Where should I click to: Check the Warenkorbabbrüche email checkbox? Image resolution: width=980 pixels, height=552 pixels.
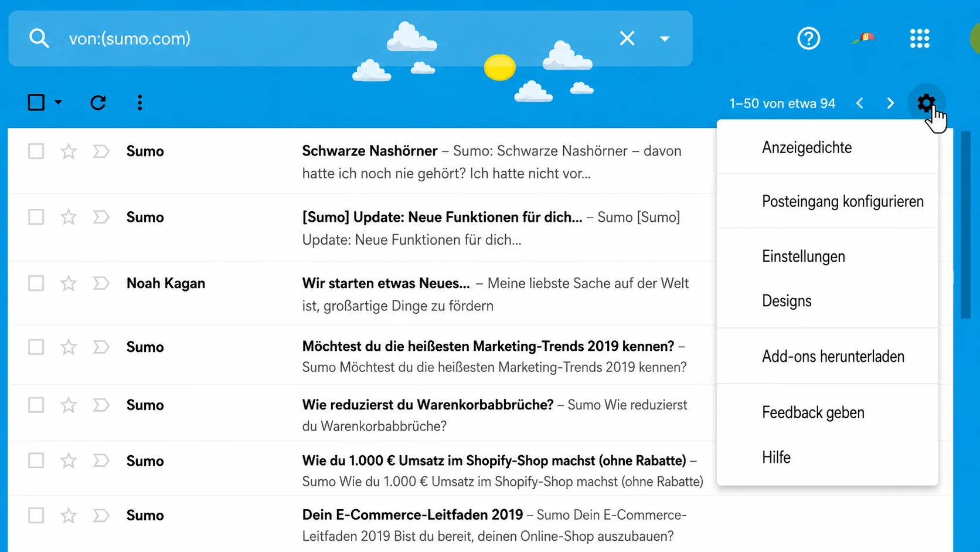tap(36, 405)
